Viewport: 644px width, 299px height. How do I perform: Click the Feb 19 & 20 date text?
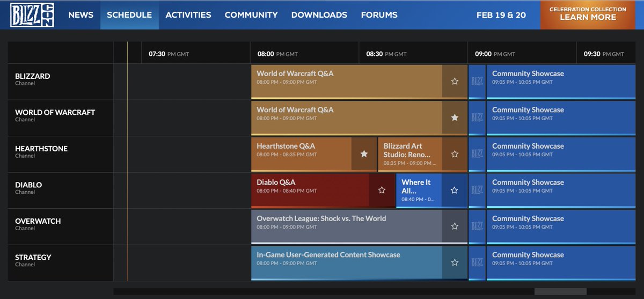pos(501,15)
